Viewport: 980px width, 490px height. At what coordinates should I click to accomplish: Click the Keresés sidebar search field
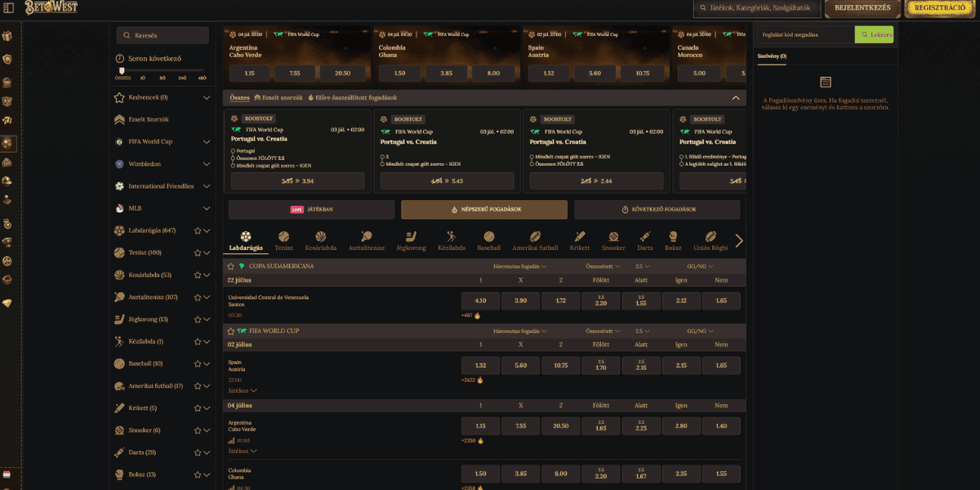pyautogui.click(x=163, y=35)
